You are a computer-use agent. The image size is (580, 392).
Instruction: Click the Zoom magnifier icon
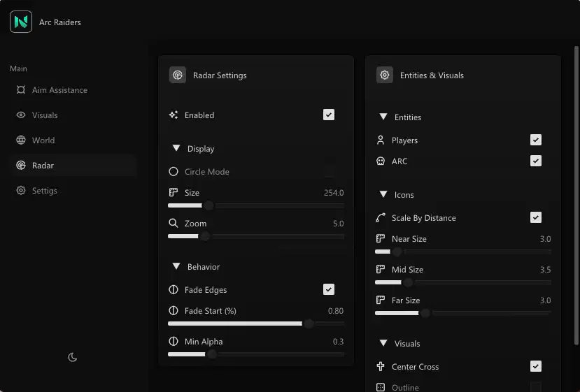[x=174, y=224]
